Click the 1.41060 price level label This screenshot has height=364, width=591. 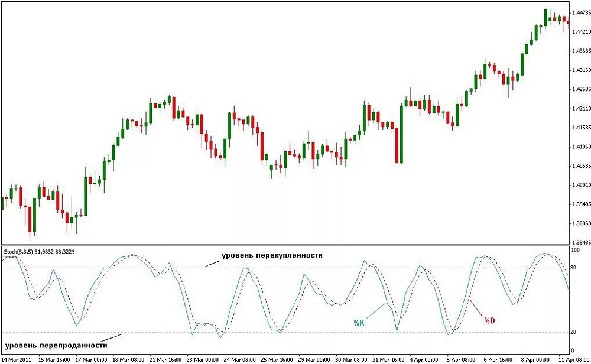[x=582, y=147]
